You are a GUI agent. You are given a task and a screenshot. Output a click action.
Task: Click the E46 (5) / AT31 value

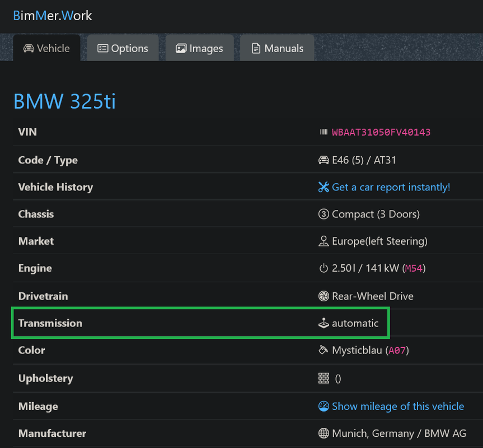click(364, 160)
